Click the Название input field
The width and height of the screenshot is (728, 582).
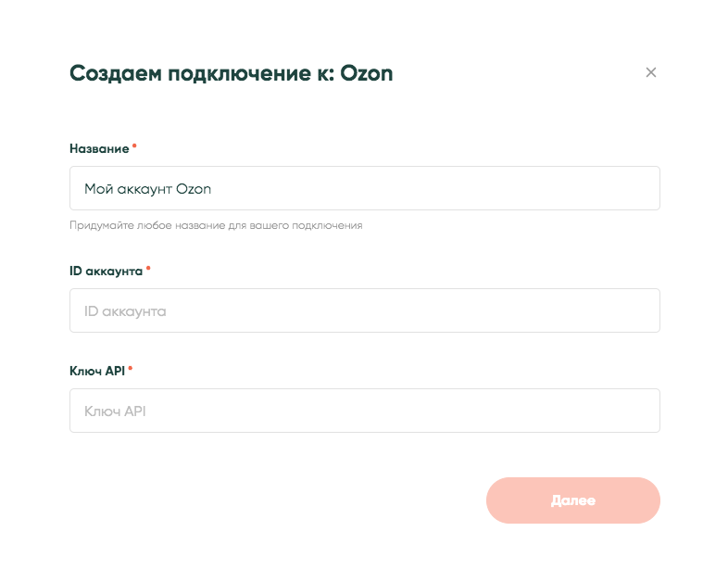tap(364, 188)
